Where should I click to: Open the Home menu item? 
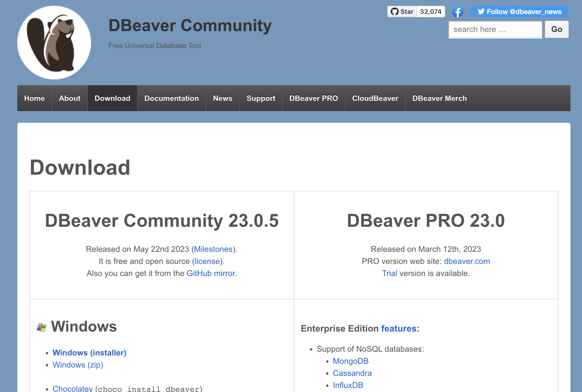[35, 98]
